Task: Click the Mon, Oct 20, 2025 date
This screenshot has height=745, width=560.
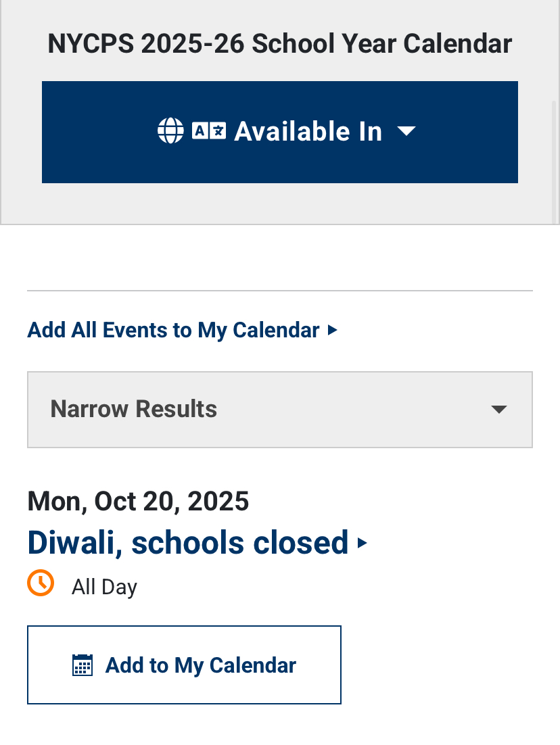Action: click(x=138, y=502)
